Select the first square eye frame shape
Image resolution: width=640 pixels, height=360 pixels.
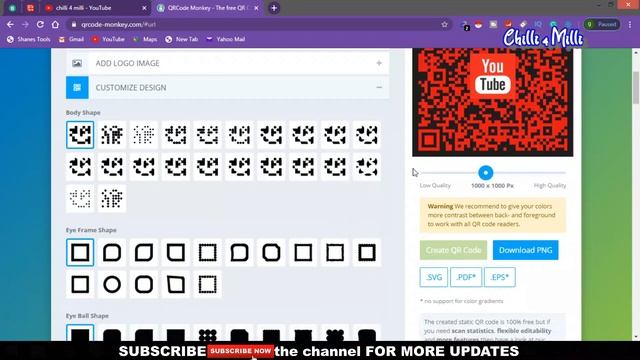[x=80, y=253]
